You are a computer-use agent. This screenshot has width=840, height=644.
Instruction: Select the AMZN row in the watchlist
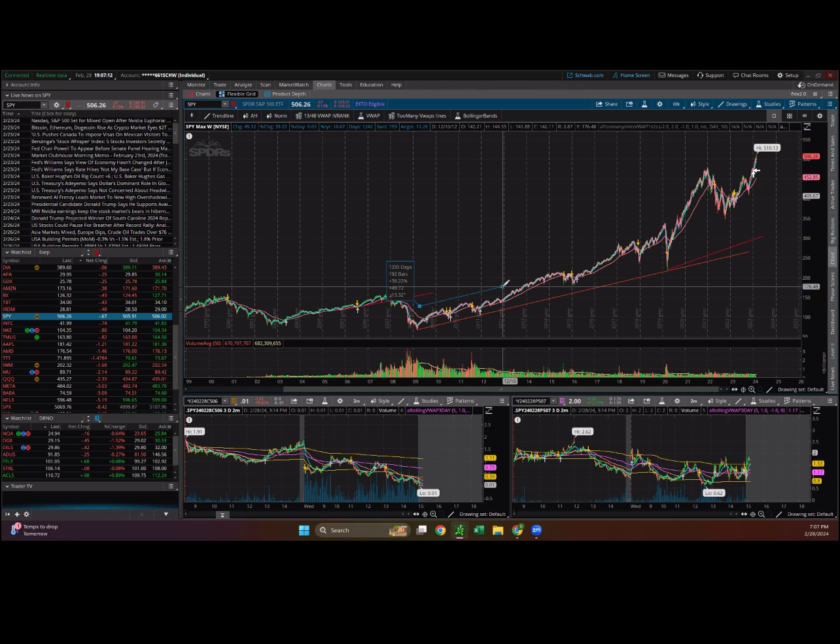9,288
